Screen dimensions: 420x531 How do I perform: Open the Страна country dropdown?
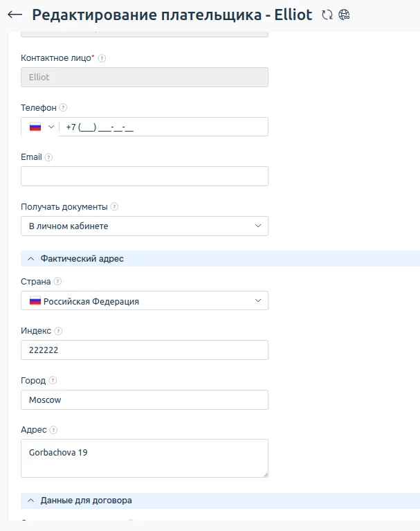(x=145, y=301)
